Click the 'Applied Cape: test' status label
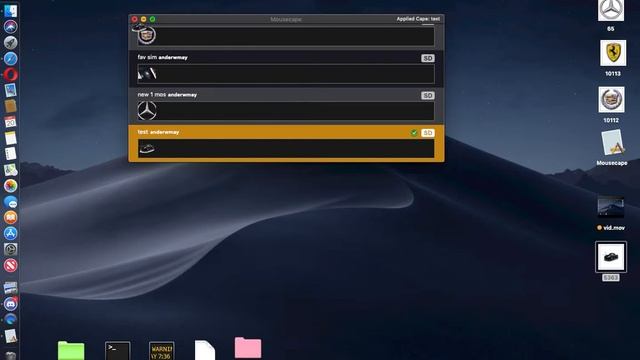This screenshot has width=640, height=360. (x=418, y=19)
